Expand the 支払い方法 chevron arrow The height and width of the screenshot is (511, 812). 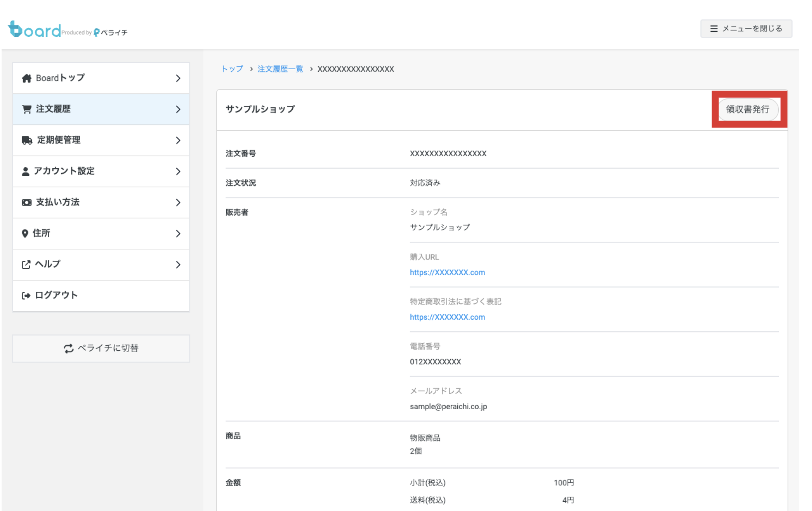178,202
